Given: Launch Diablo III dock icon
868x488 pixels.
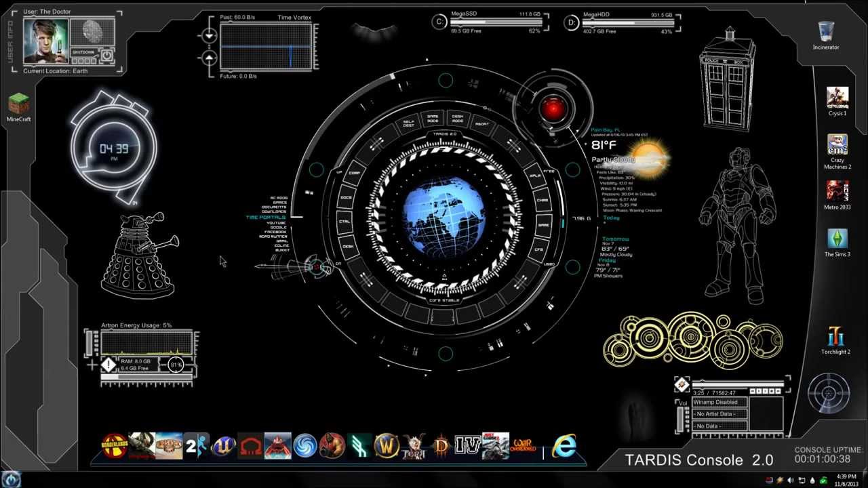Looking at the screenshot, I should coord(441,446).
